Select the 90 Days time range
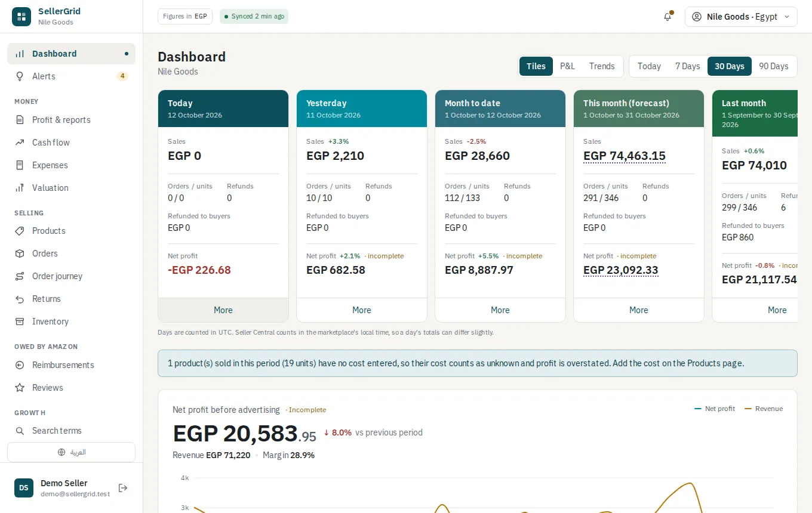Screen dimensions: 812x513 [774, 66]
